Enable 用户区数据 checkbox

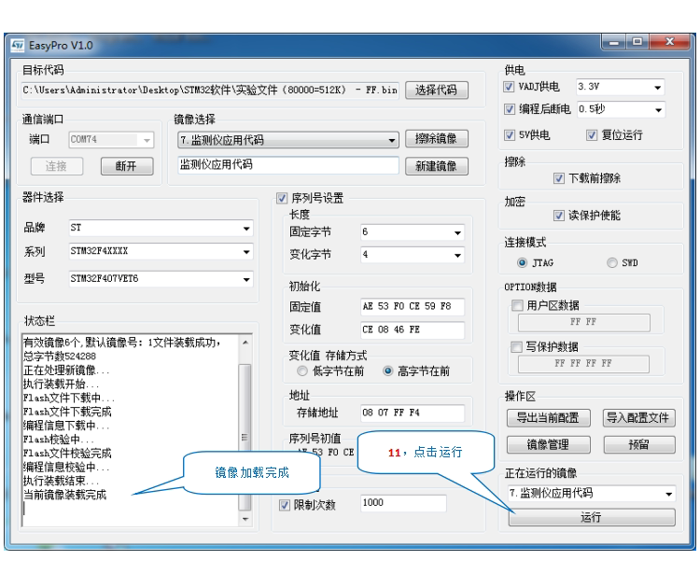tap(517, 305)
